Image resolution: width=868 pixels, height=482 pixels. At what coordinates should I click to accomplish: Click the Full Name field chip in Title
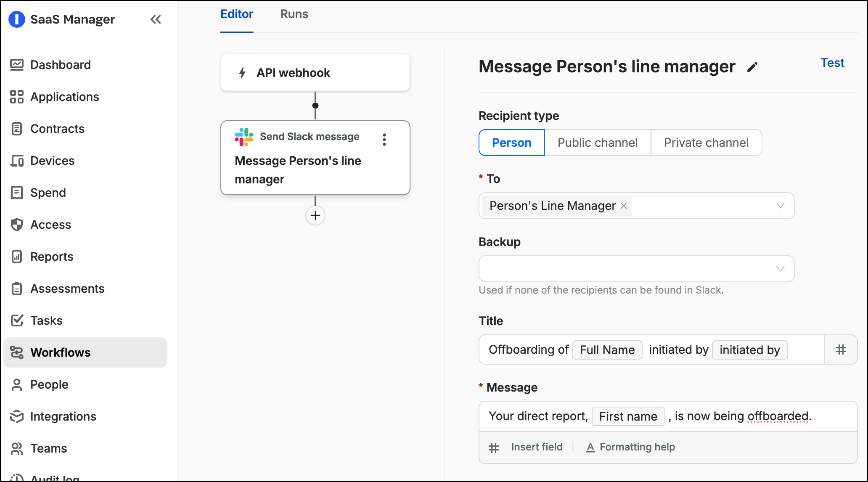coord(607,350)
